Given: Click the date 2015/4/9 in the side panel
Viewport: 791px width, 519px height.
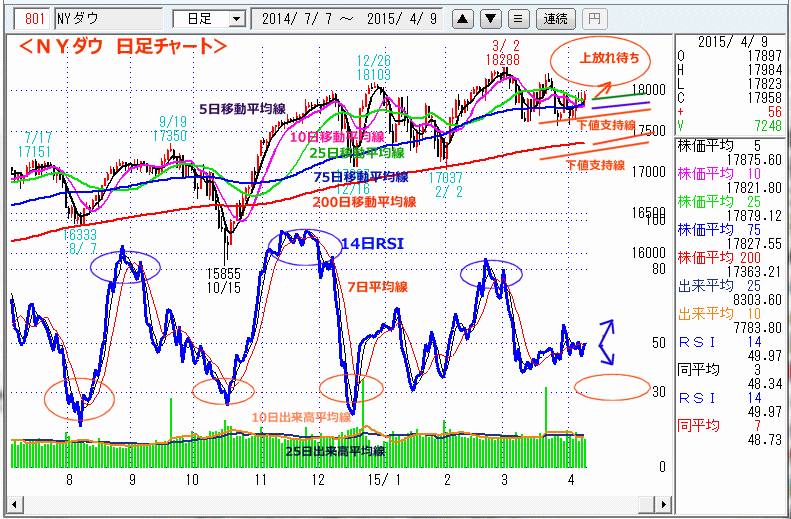Looking at the screenshot, I should [734, 42].
